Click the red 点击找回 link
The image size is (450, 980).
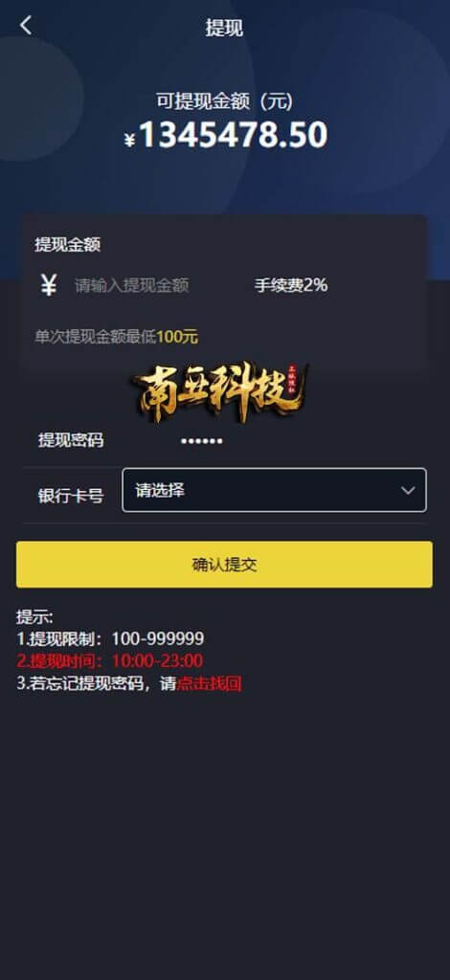point(209,683)
